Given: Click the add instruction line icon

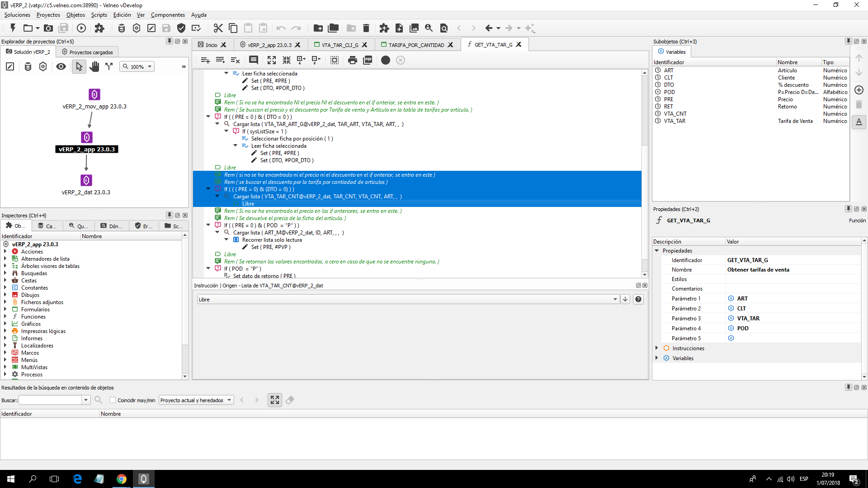Looking at the screenshot, I should (205, 60).
